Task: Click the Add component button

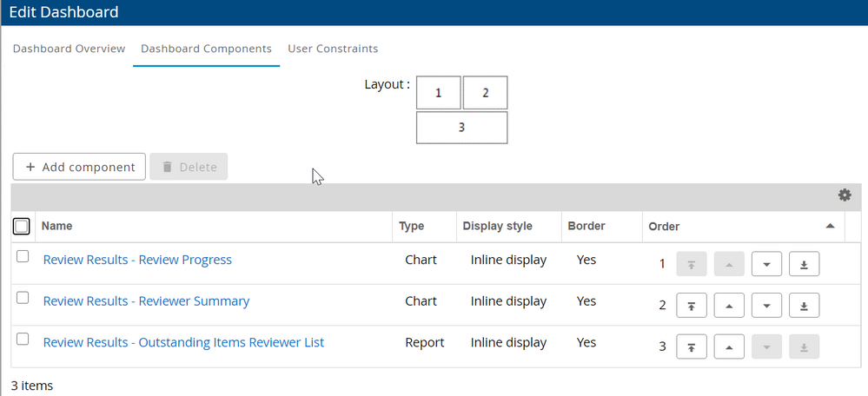Action: click(x=79, y=167)
